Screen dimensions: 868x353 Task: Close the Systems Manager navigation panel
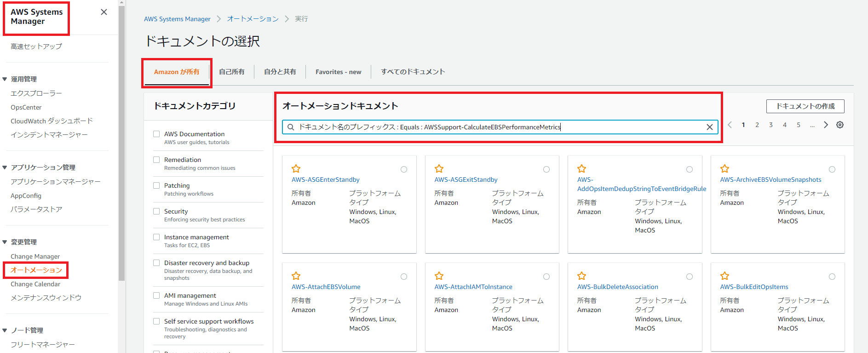coord(104,12)
